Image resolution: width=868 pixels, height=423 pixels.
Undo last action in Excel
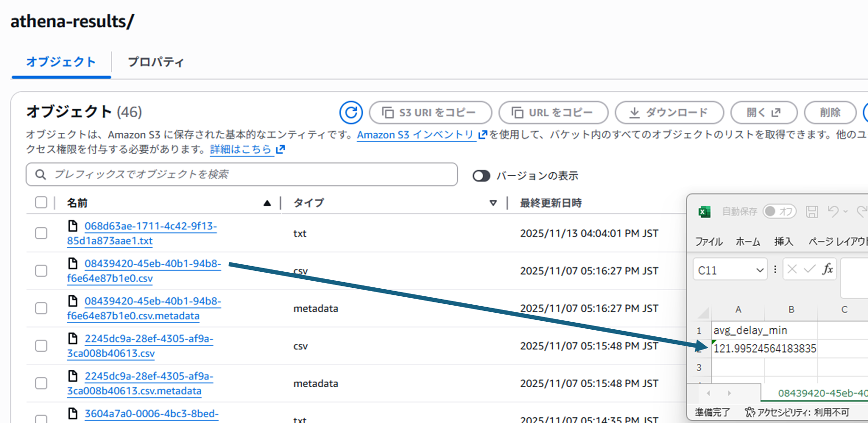(833, 211)
